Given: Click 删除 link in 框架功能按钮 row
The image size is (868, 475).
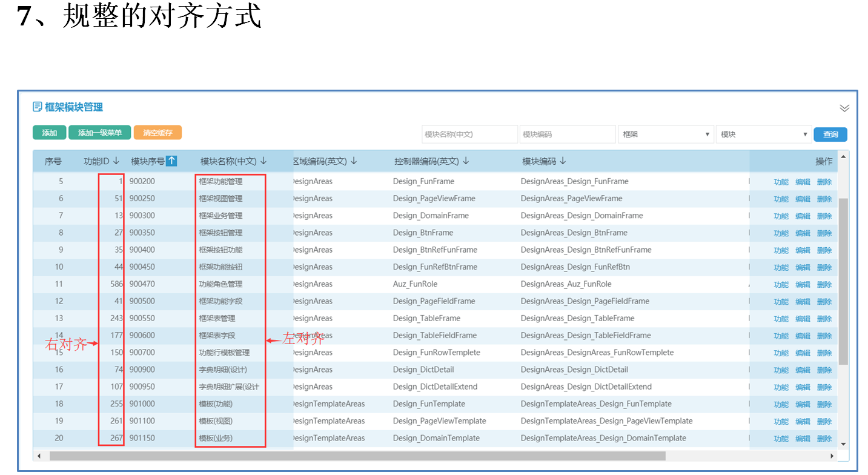Looking at the screenshot, I should (824, 267).
